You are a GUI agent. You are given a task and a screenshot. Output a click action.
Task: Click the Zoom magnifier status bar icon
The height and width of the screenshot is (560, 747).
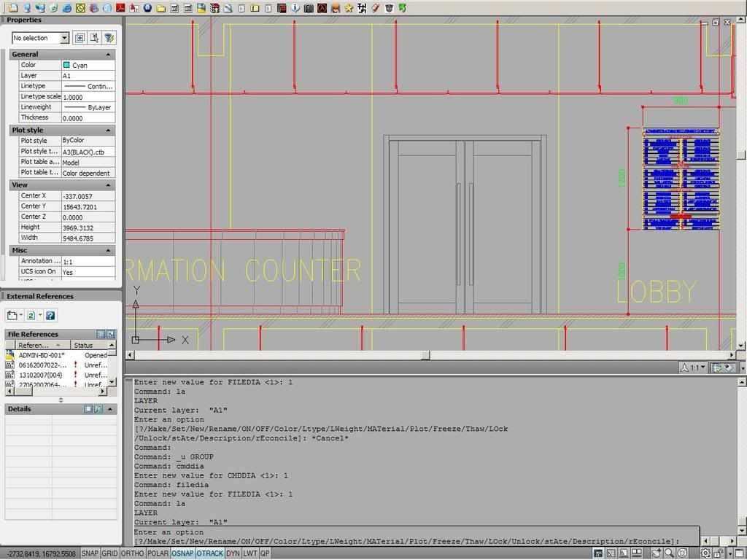coord(669,553)
